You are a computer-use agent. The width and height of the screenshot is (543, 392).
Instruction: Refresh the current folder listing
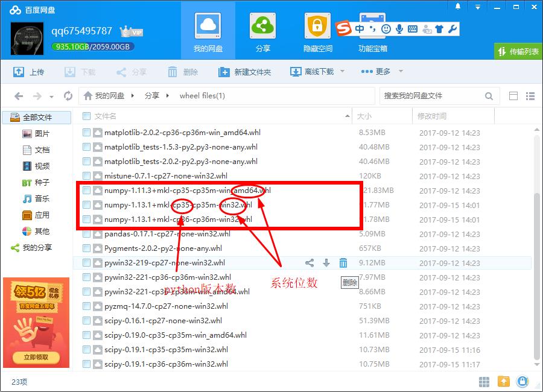[x=68, y=96]
